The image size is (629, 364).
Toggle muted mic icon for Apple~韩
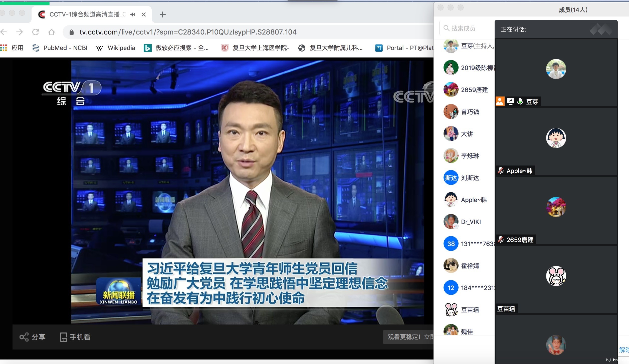501,171
